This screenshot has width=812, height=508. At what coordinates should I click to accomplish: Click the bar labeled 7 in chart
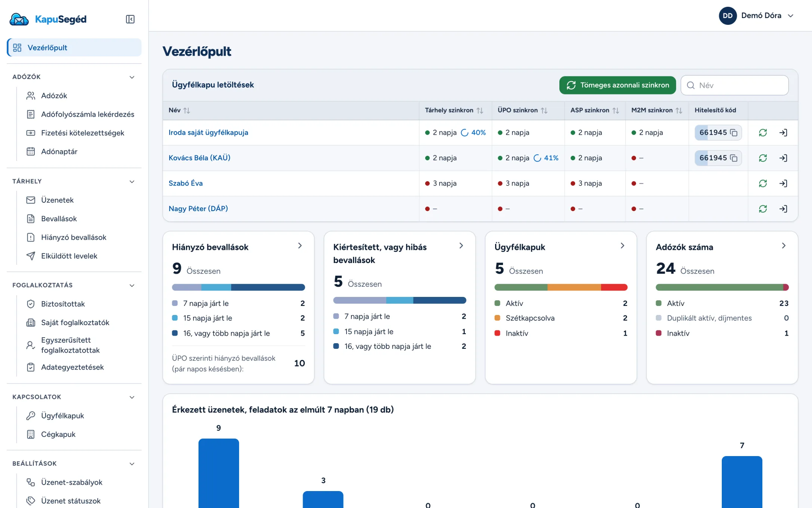coord(742,482)
